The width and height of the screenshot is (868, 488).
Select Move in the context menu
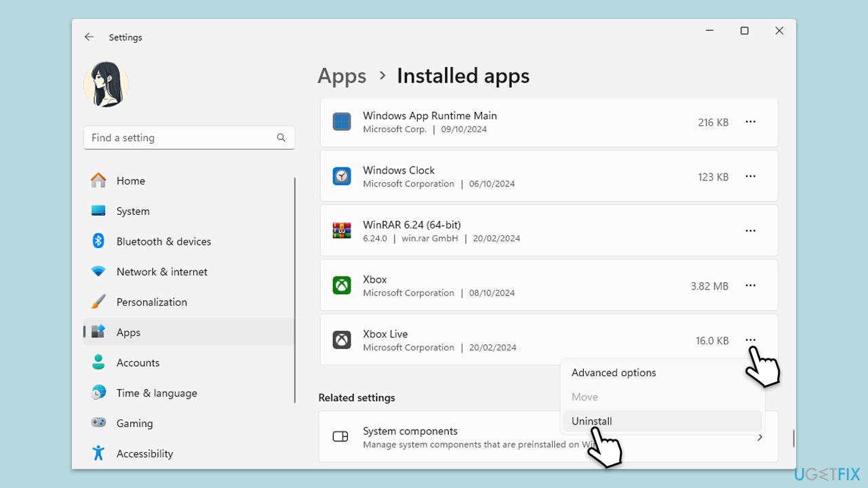coord(663,397)
